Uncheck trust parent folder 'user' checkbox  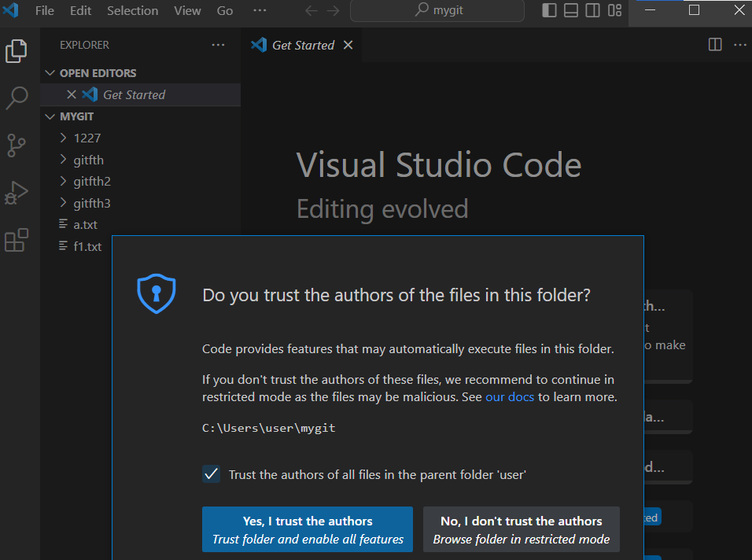coord(211,474)
